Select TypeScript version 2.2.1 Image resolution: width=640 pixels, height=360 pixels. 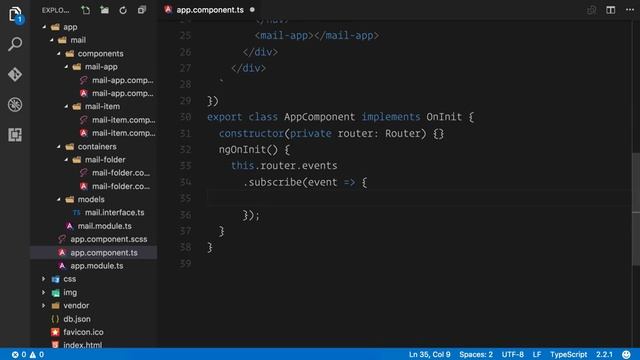pyautogui.click(x=604, y=354)
